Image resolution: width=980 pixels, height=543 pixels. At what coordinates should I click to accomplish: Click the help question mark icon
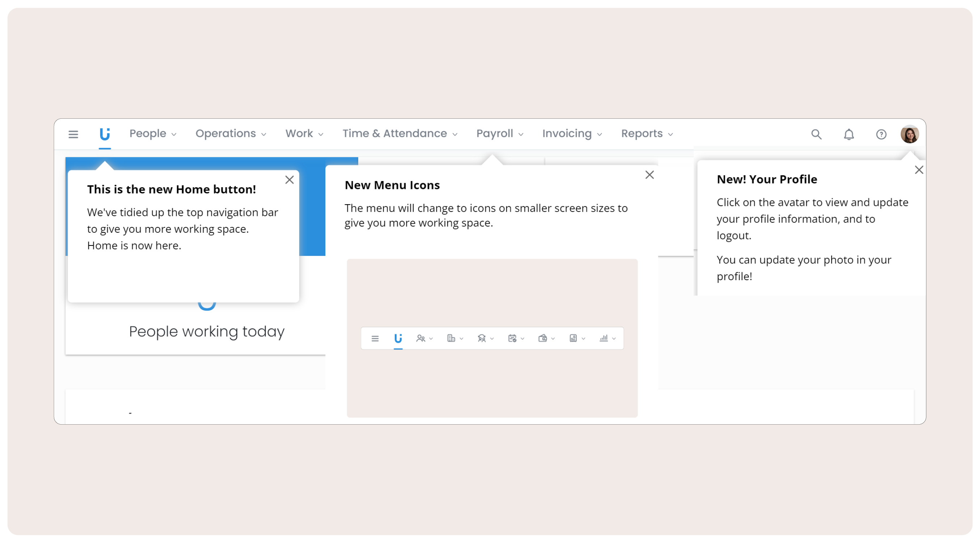881,134
